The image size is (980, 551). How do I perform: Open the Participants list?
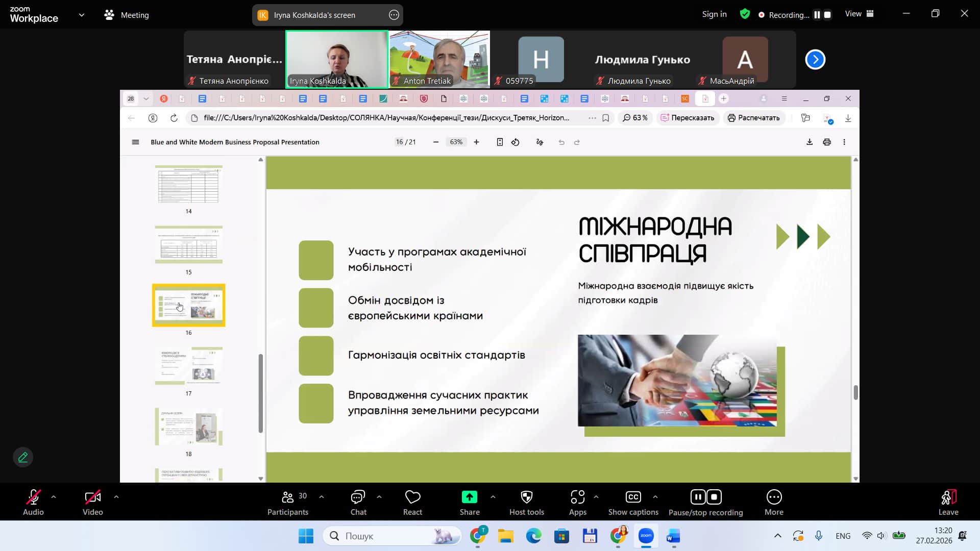288,497
